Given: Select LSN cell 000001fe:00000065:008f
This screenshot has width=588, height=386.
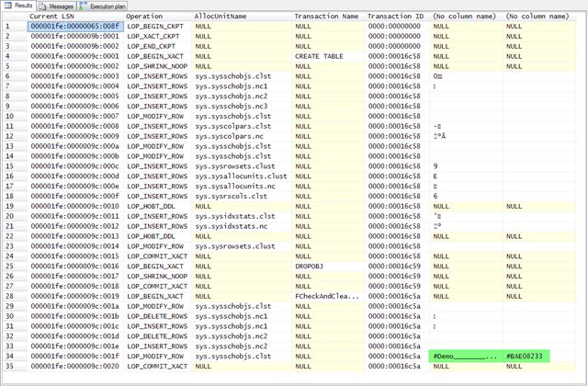Looking at the screenshot, I should point(75,27).
